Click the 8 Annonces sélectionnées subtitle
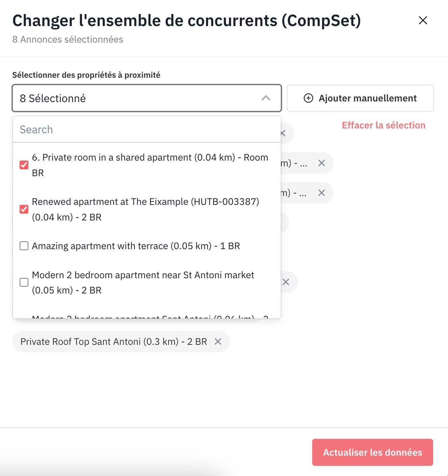This screenshot has height=476, width=448. [x=68, y=40]
